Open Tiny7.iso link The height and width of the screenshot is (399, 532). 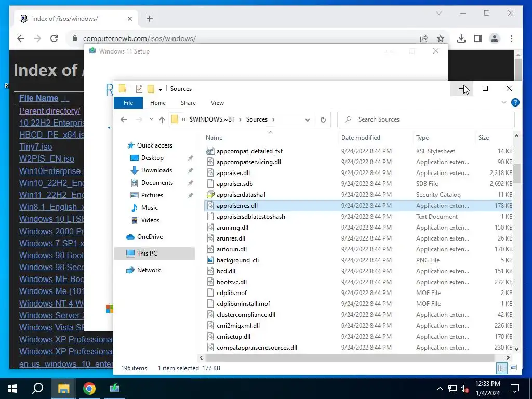point(36,147)
